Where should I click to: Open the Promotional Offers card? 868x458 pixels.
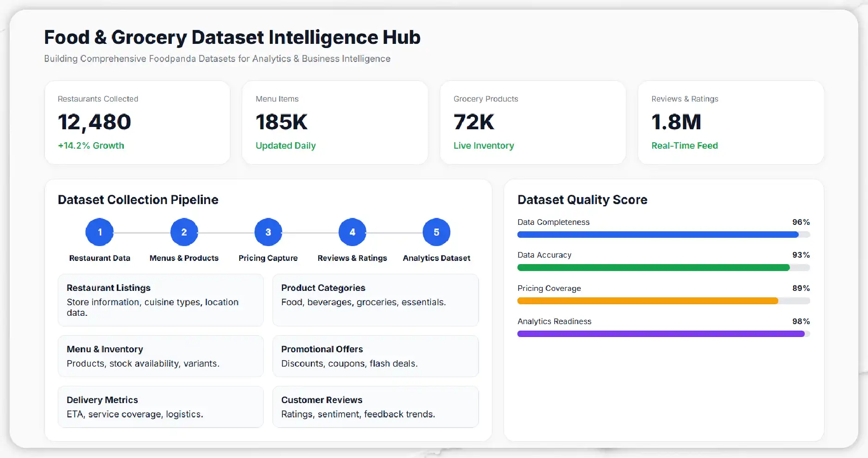click(x=376, y=356)
